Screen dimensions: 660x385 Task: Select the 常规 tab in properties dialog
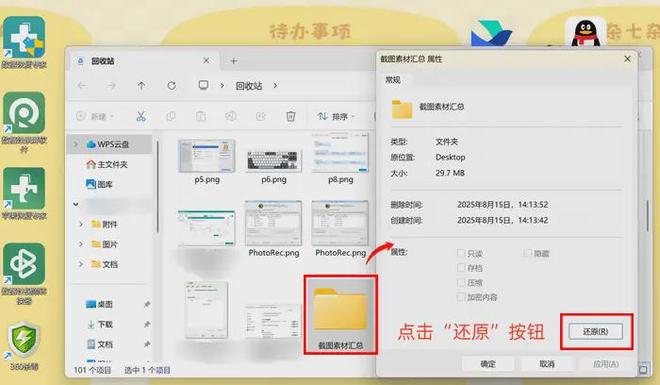(x=393, y=80)
